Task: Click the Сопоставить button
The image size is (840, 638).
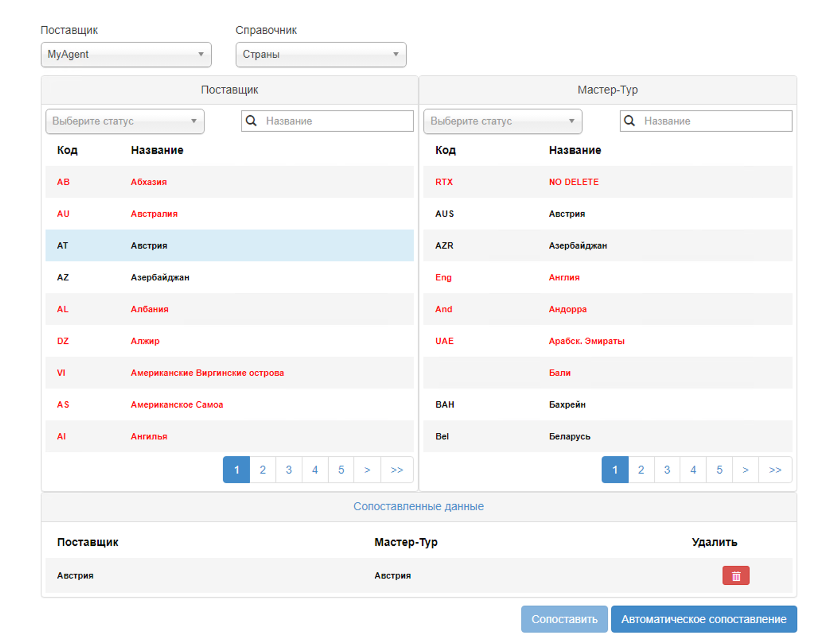Action: point(564,619)
